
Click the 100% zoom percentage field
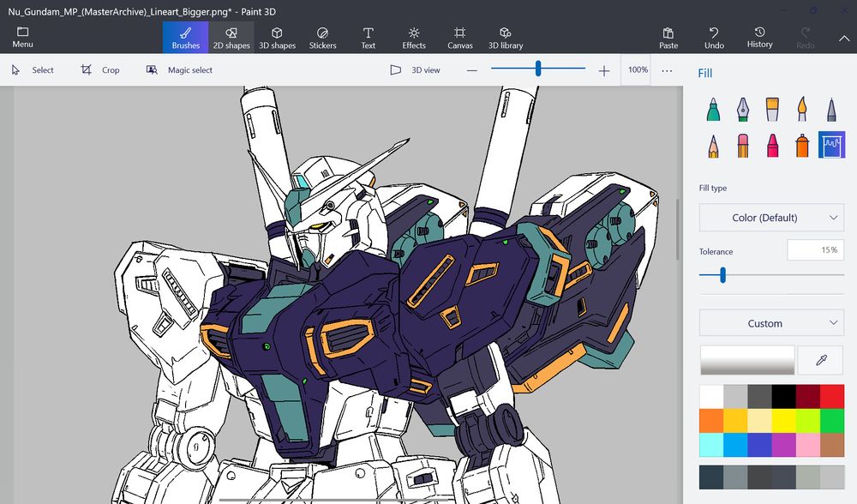pos(638,69)
